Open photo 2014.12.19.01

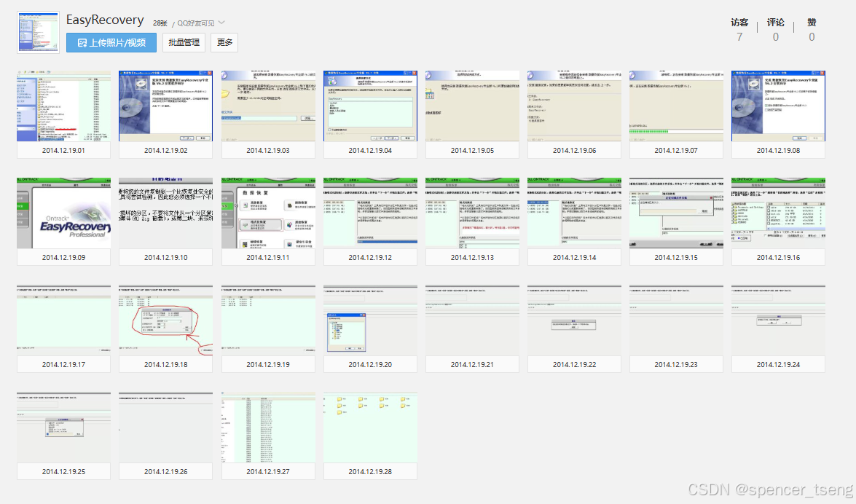pyautogui.click(x=63, y=105)
